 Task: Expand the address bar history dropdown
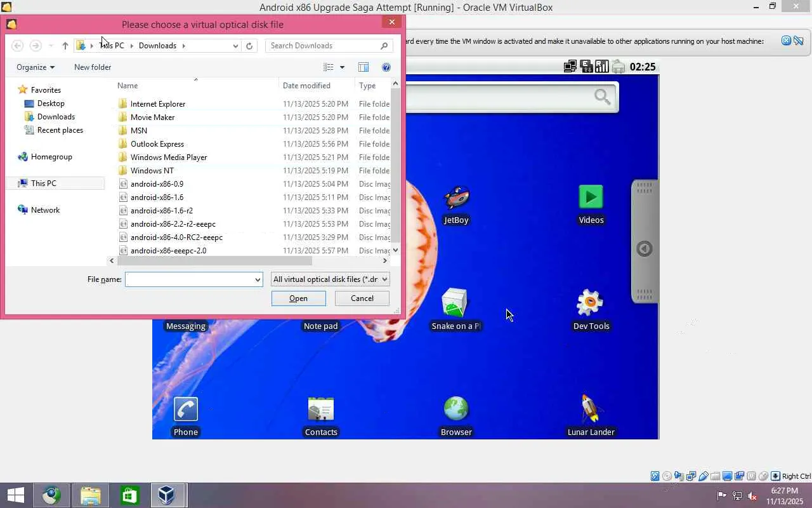tap(235, 46)
